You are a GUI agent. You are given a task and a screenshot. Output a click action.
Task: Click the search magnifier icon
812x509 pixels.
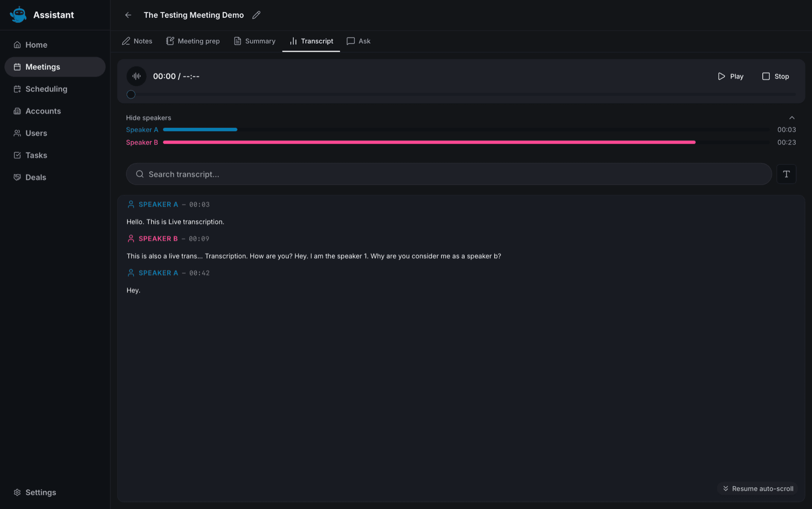pos(140,174)
